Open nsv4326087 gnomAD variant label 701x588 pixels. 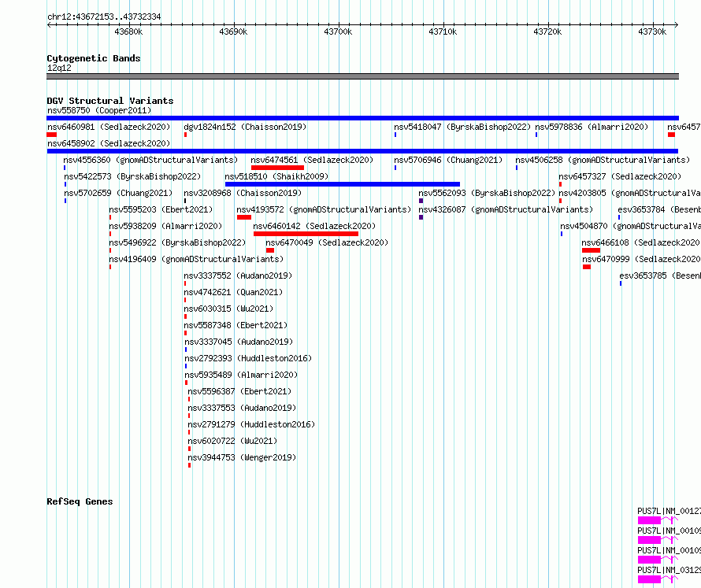(x=506, y=209)
